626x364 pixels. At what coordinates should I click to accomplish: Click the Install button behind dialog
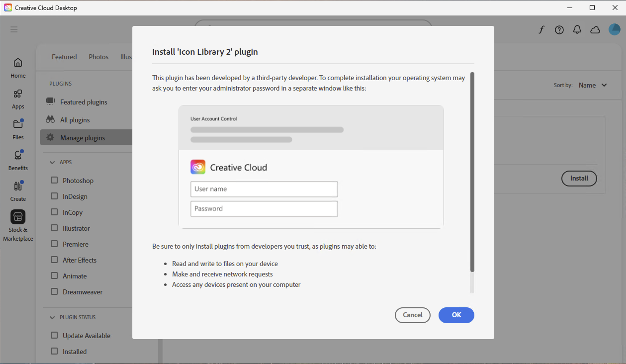click(579, 178)
